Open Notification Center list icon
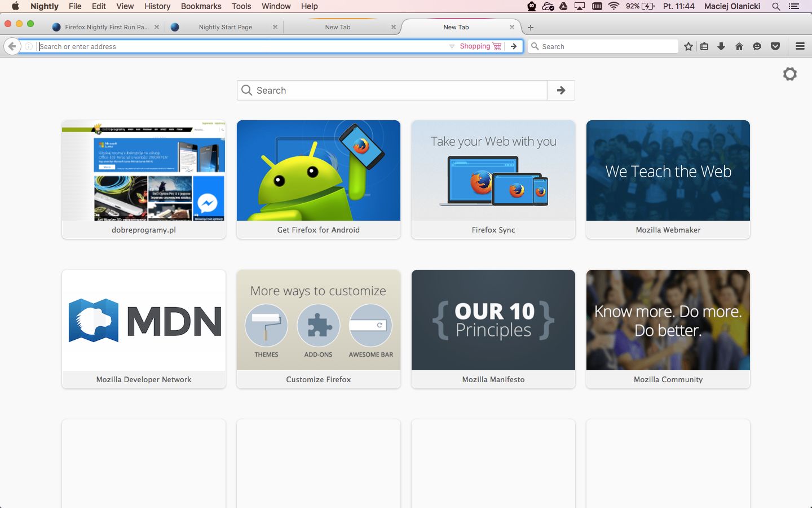 point(794,6)
